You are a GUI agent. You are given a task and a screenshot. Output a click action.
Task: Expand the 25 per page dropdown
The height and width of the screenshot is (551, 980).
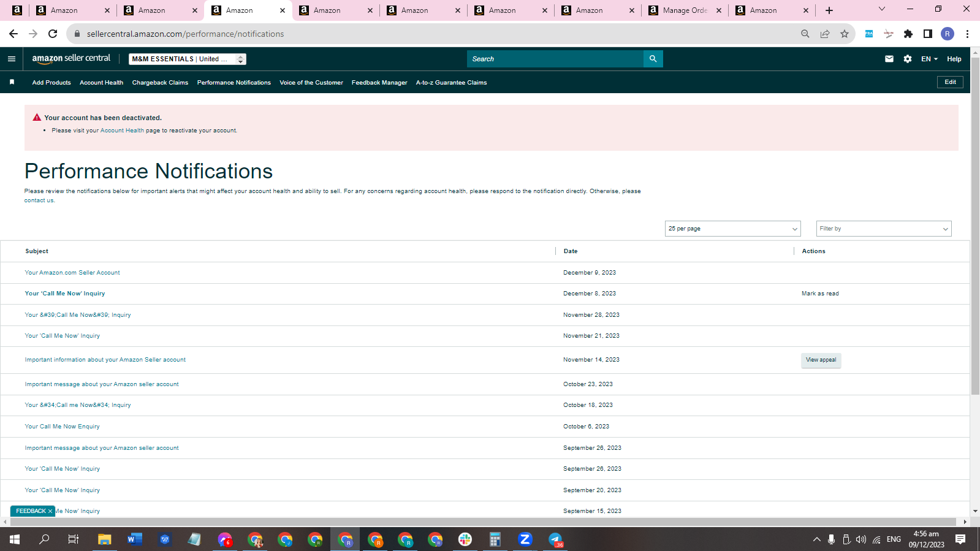click(x=732, y=229)
